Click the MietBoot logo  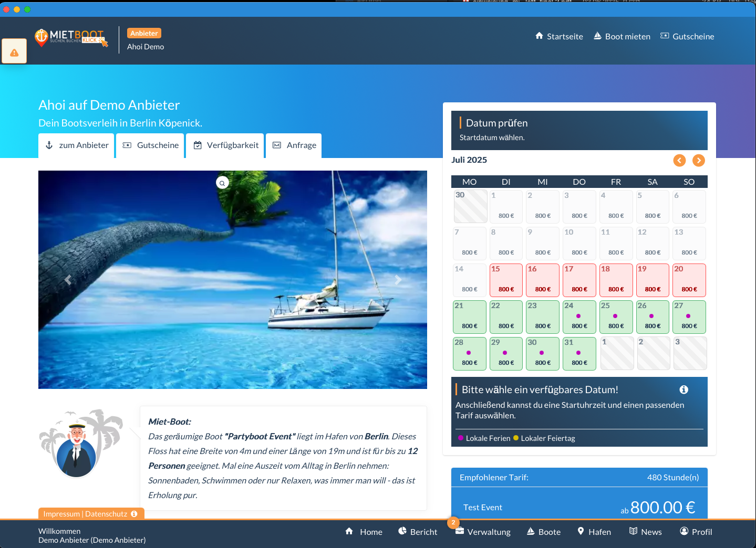71,37
